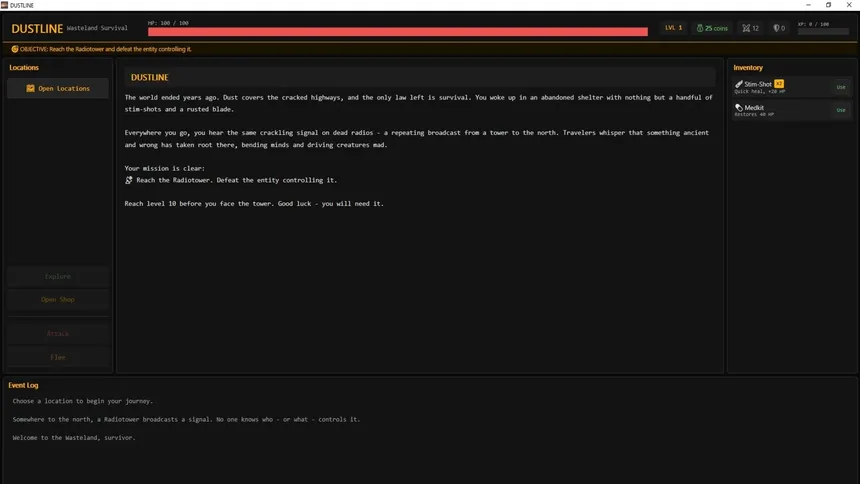Use the Medkit item
This screenshot has height=484, width=860.
[841, 110]
